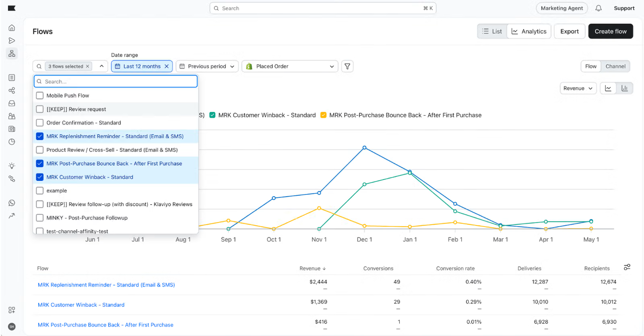Screen dimensions: 644x336
Task: Switch to the bar chart view icon
Action: [x=625, y=88]
